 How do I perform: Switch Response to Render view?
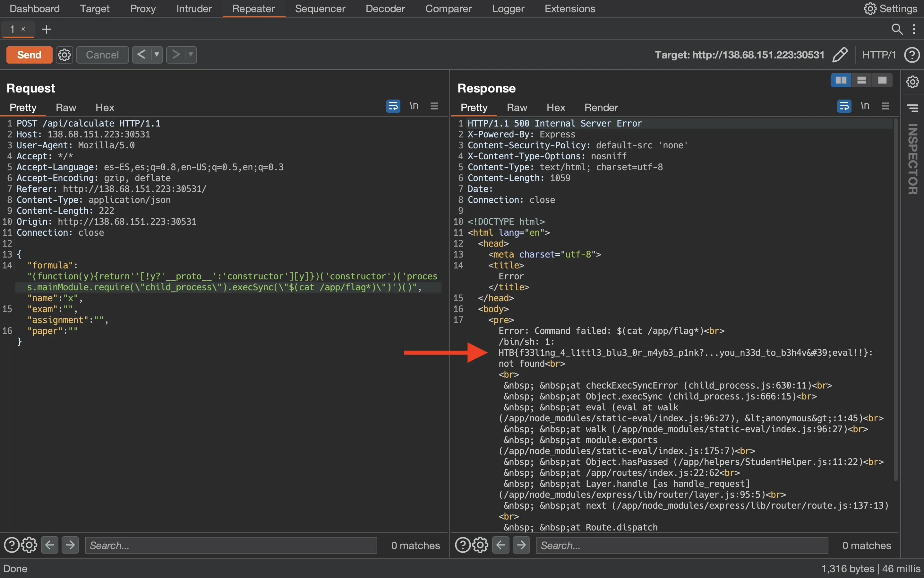pyautogui.click(x=601, y=108)
